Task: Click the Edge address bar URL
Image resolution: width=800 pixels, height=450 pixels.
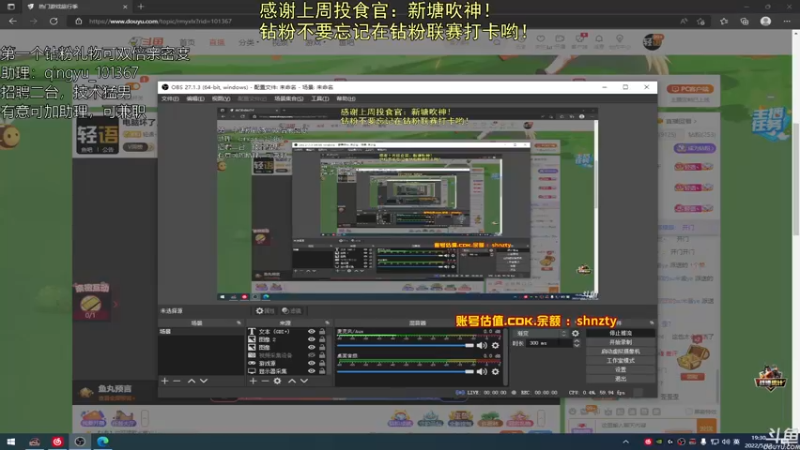Action: [160, 21]
